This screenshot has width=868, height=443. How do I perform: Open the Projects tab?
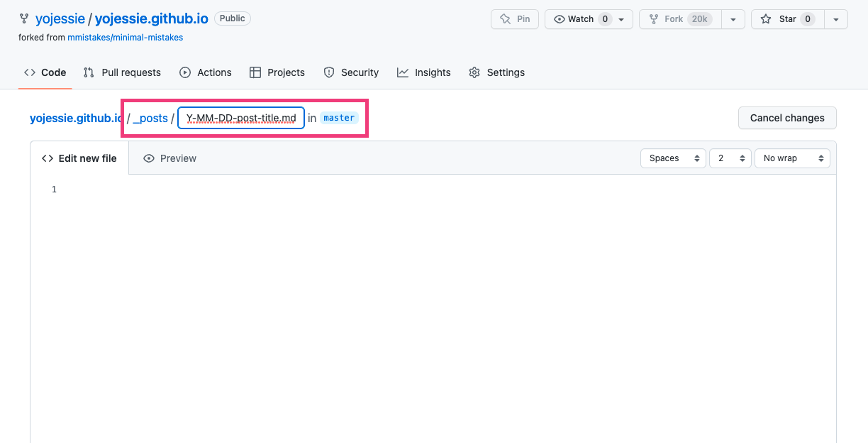tap(277, 72)
